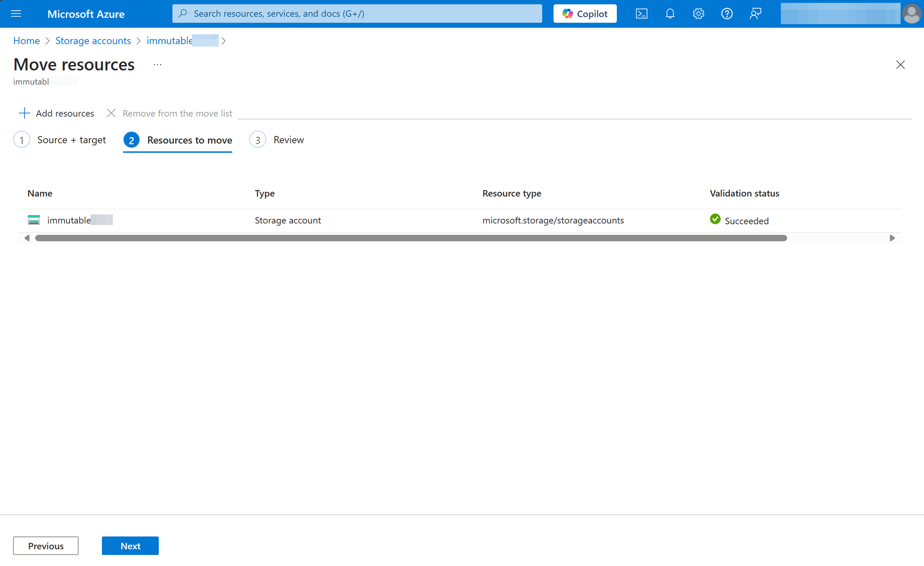Click the horizontal scrollbar right arrow
The height and width of the screenshot is (566, 924).
[892, 238]
